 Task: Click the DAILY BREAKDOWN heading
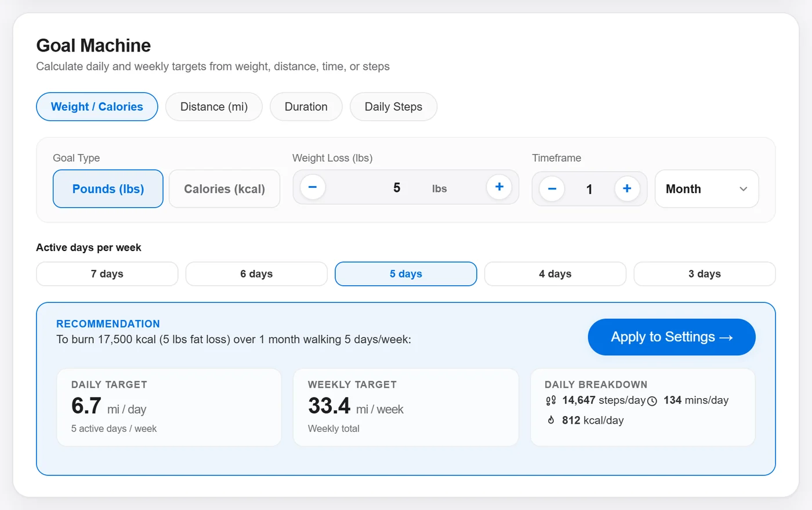596,385
